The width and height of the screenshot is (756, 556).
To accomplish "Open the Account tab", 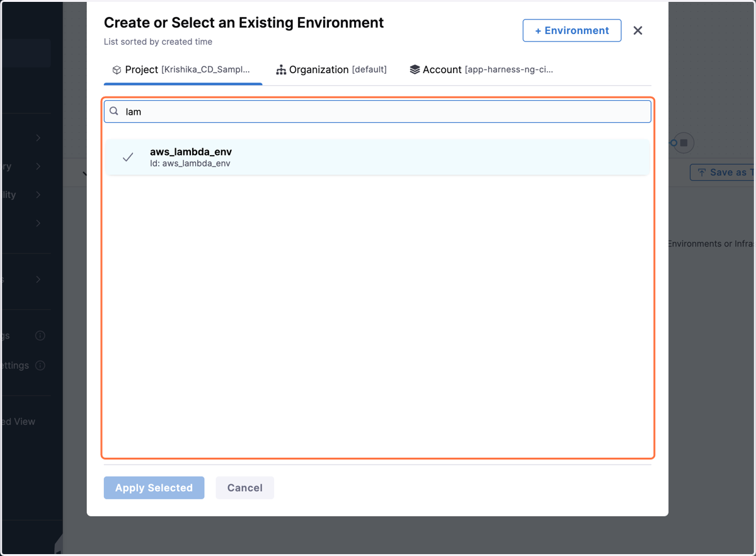I will [x=481, y=69].
